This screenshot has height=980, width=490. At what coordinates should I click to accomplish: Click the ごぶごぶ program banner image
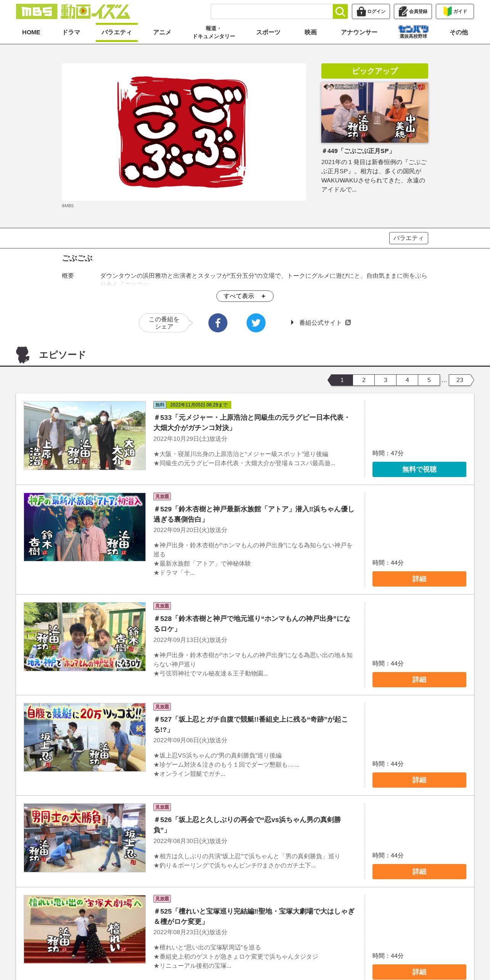click(x=184, y=132)
